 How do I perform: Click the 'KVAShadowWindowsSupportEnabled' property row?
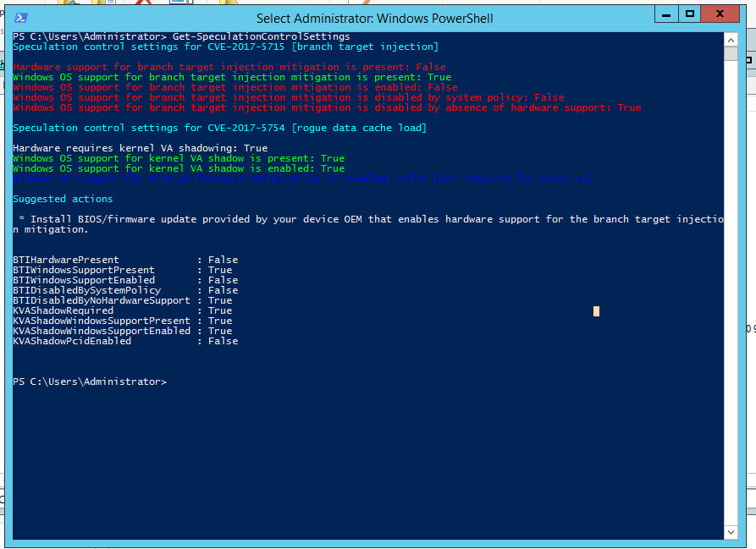coord(123,331)
